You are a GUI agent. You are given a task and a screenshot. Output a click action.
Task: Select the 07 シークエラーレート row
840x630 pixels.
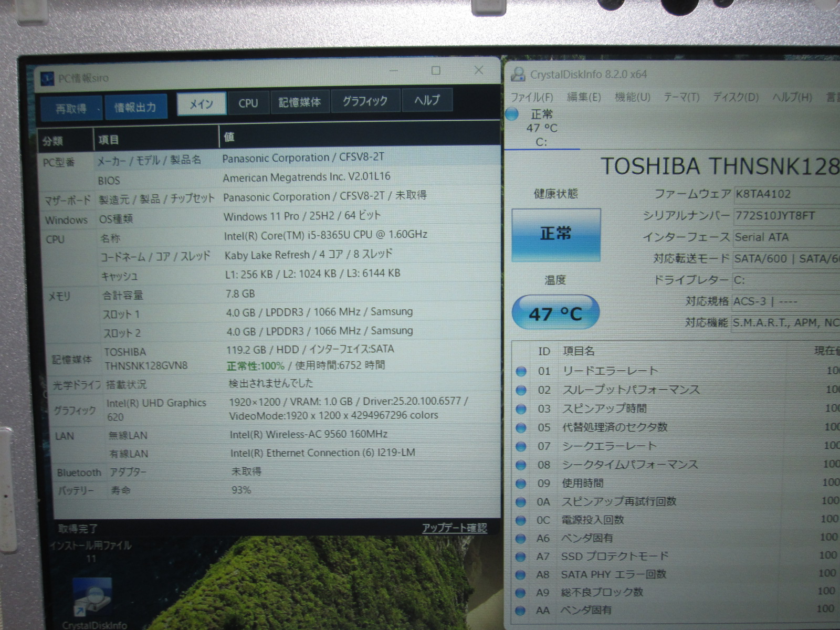676,446
